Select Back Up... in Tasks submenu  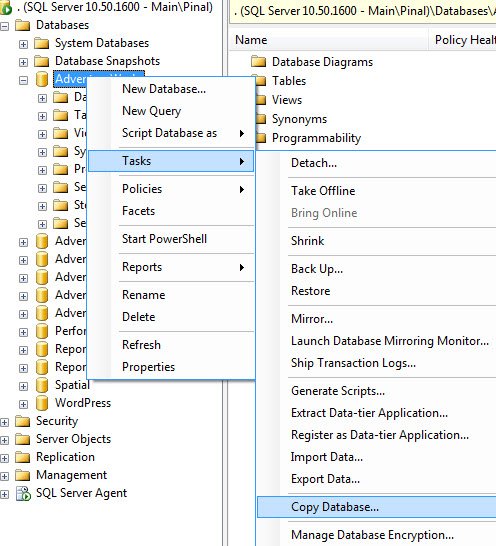377,269
